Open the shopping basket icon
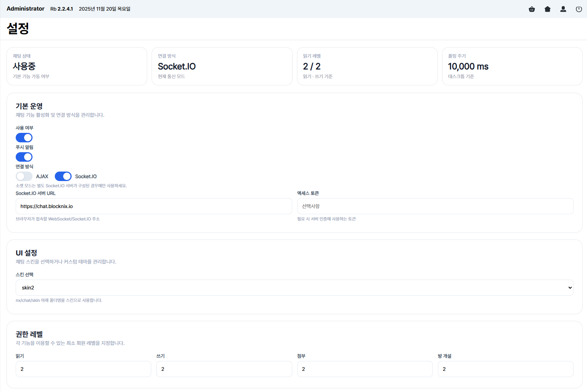This screenshot has width=587, height=392. 532,9
